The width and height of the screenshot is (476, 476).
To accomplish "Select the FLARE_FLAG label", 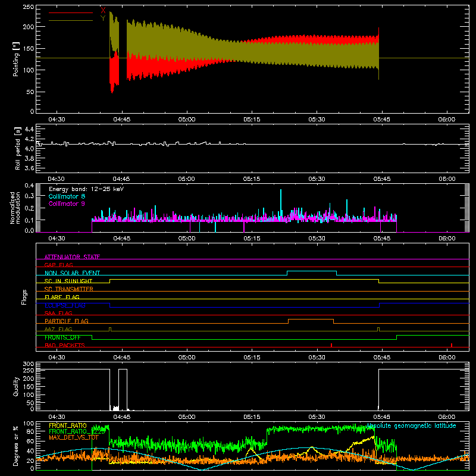I will tap(62, 297).
